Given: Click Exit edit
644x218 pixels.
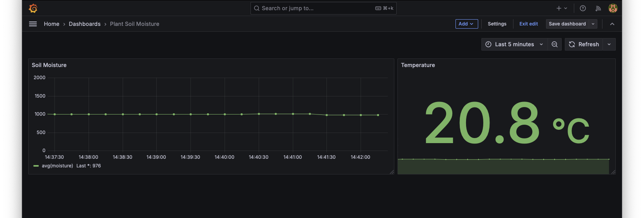Looking at the screenshot, I should coord(528,24).
